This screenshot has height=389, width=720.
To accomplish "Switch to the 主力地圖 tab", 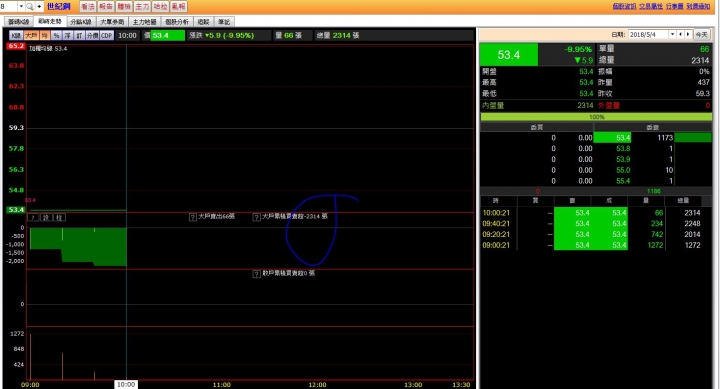I will pos(144,22).
